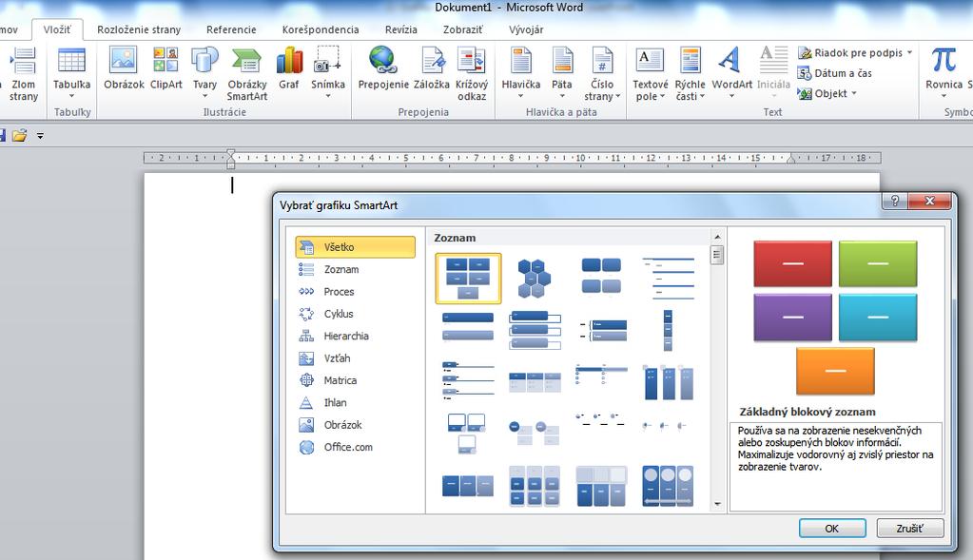The height and width of the screenshot is (560, 973).
Task: Click the Objekt insert button
Action: point(827,93)
